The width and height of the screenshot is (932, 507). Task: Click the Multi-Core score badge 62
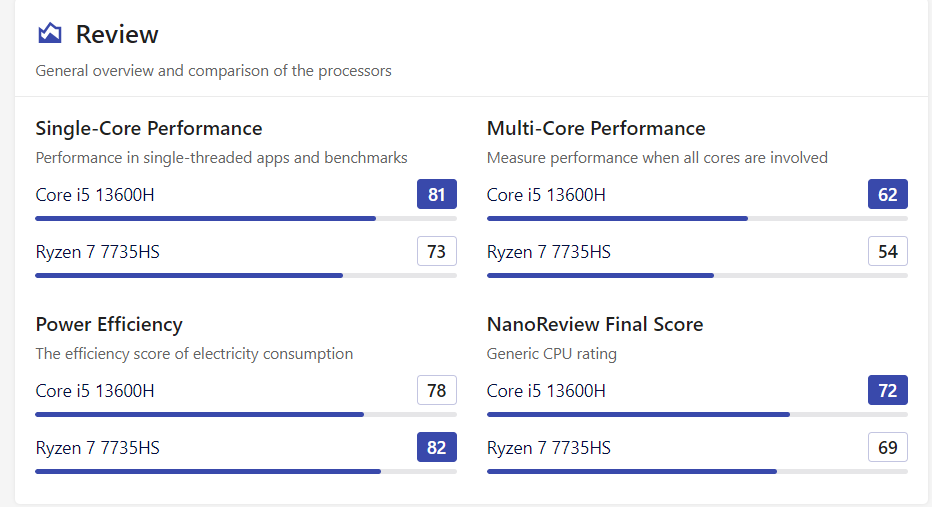(888, 194)
